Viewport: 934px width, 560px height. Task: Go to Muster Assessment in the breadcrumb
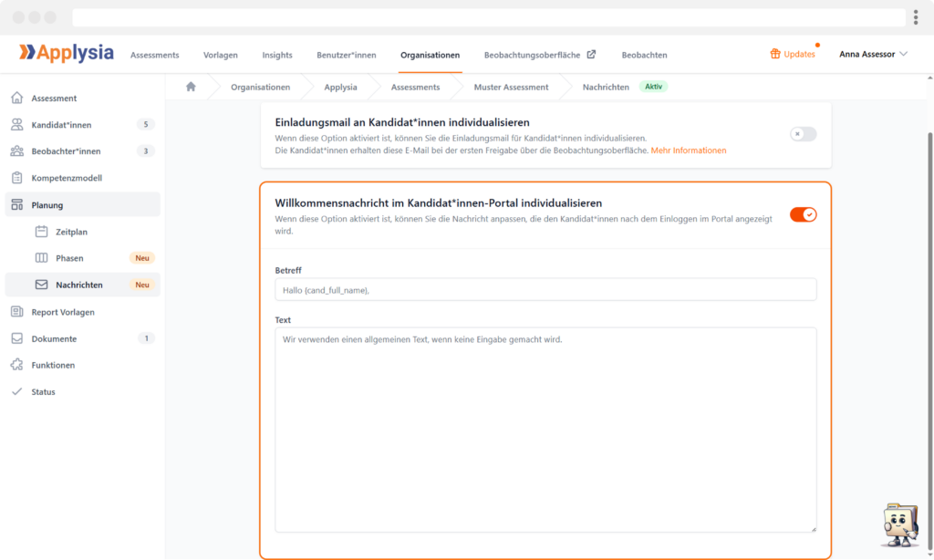[511, 87]
